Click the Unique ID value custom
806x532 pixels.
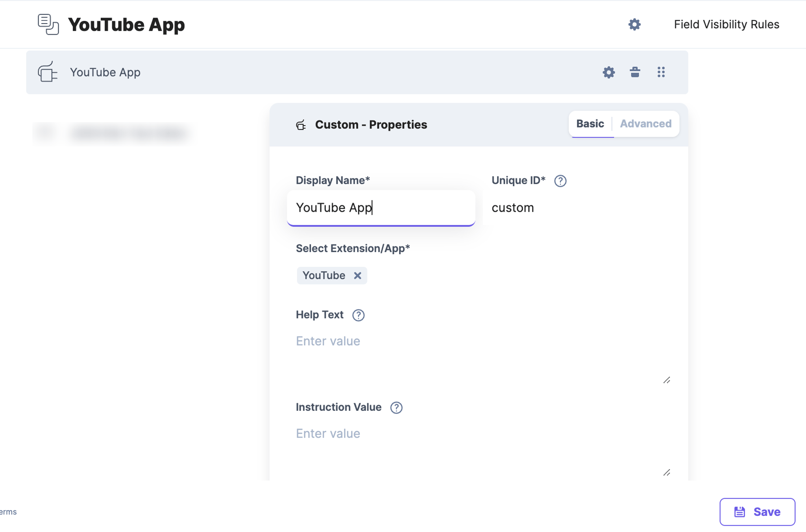tap(512, 208)
